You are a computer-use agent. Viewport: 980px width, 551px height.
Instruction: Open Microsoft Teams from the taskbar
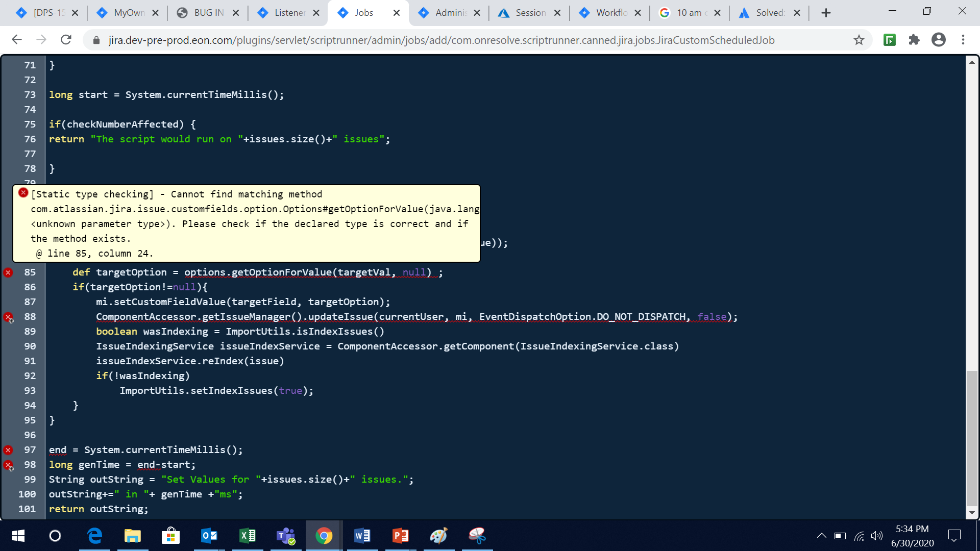click(285, 536)
